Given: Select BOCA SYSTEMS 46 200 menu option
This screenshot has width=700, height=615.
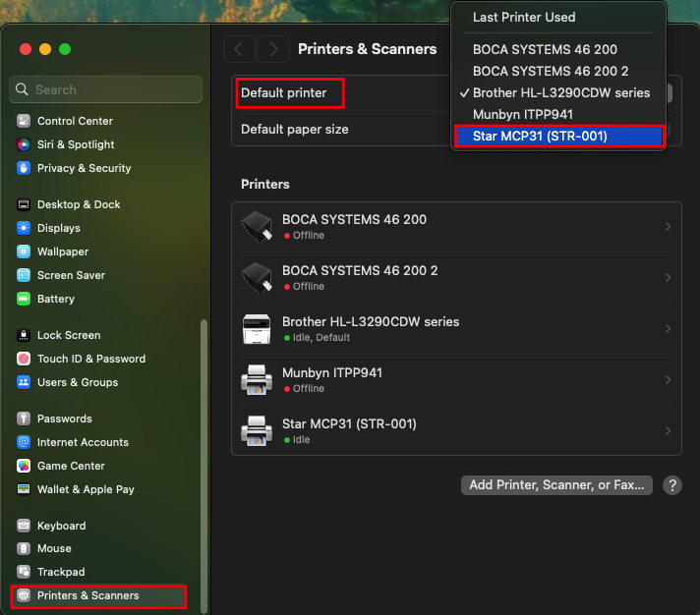Looking at the screenshot, I should 558,49.
